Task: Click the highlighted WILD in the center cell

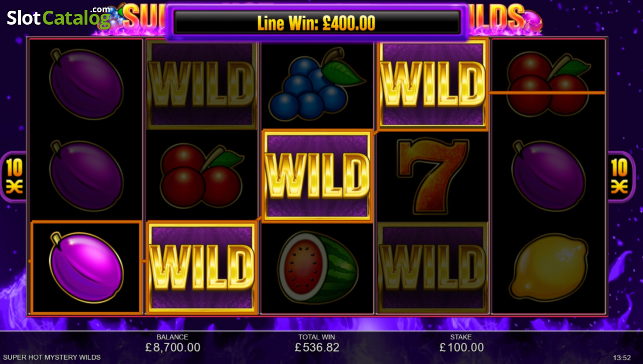Action: pyautogui.click(x=317, y=176)
